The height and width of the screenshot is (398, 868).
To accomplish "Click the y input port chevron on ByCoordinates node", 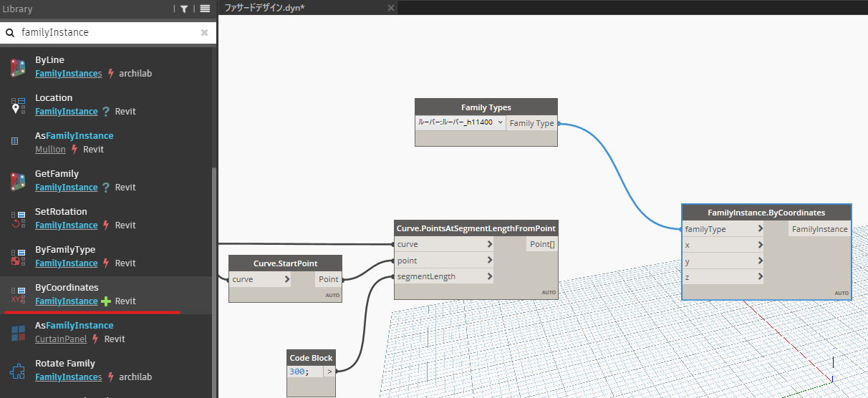I will pyautogui.click(x=759, y=261).
